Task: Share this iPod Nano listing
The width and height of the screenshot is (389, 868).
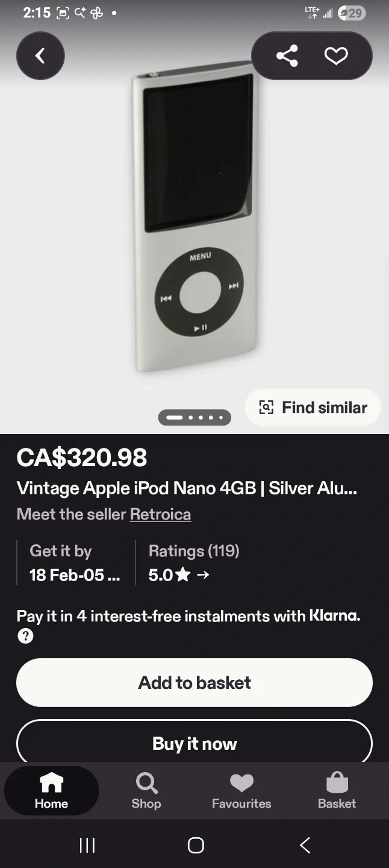Action: (x=287, y=56)
